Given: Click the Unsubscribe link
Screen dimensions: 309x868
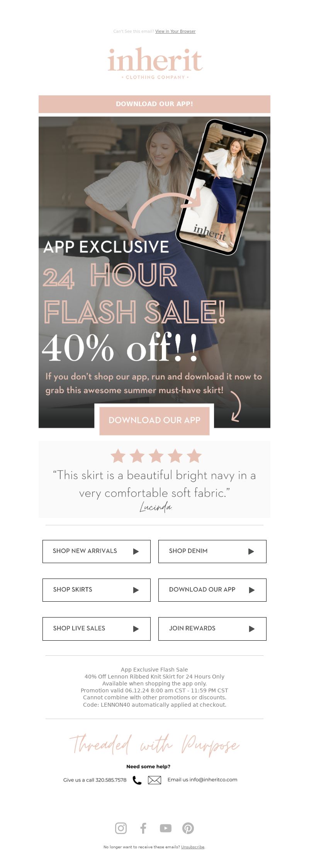Looking at the screenshot, I should click(193, 847).
